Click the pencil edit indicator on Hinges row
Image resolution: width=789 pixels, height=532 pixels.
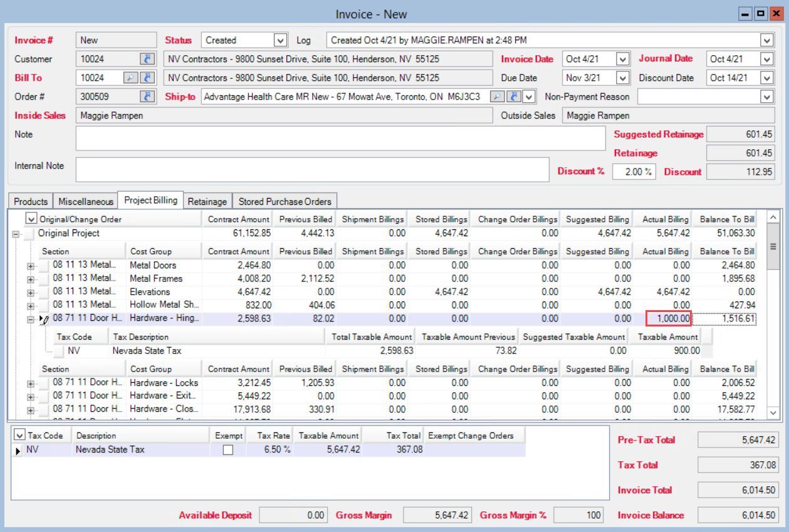[45, 320]
